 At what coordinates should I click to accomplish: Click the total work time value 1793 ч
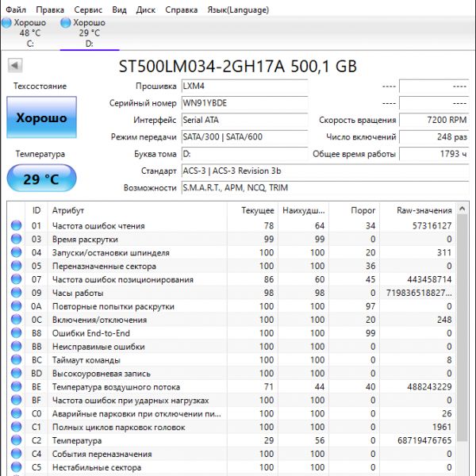(434, 154)
